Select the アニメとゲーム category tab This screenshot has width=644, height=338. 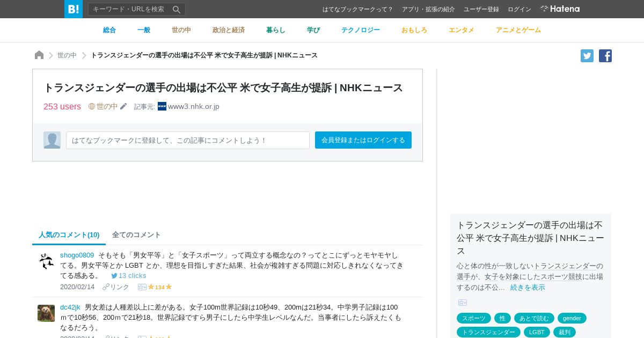click(518, 30)
